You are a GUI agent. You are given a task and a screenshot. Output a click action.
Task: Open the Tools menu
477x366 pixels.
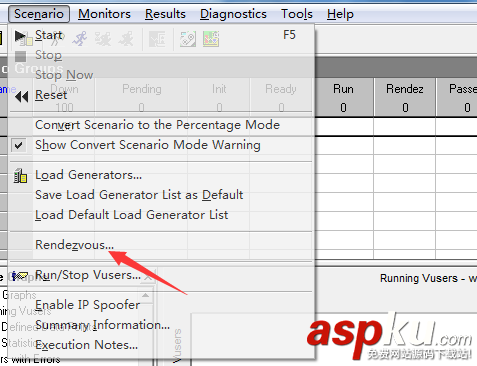297,14
